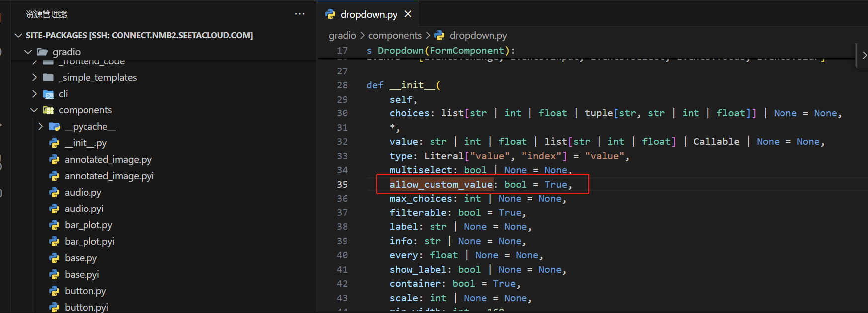Open base.py file
Image resolution: width=868 pixels, height=313 pixels.
click(81, 258)
